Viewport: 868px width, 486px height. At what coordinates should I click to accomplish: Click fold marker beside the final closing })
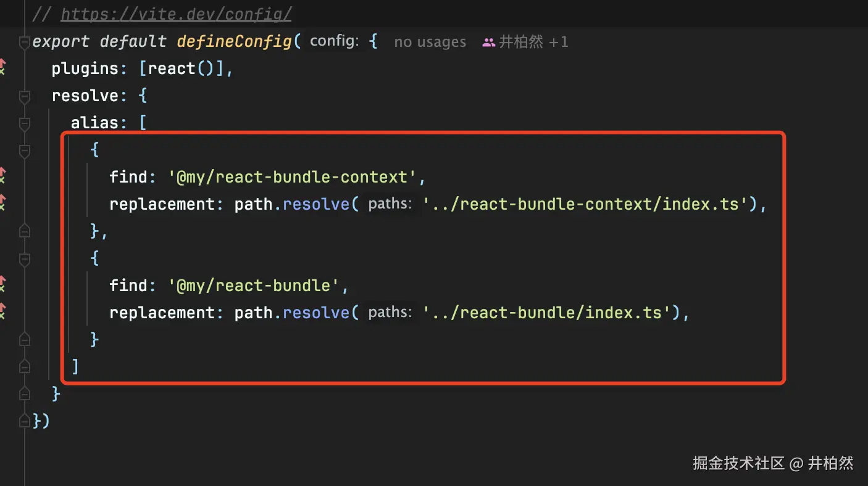25,421
